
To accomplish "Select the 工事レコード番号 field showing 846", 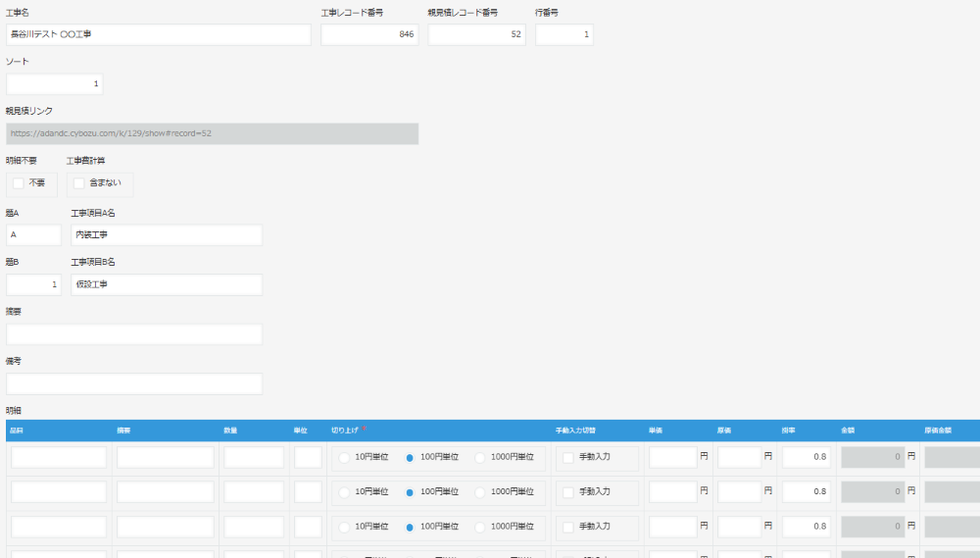I will click(369, 34).
